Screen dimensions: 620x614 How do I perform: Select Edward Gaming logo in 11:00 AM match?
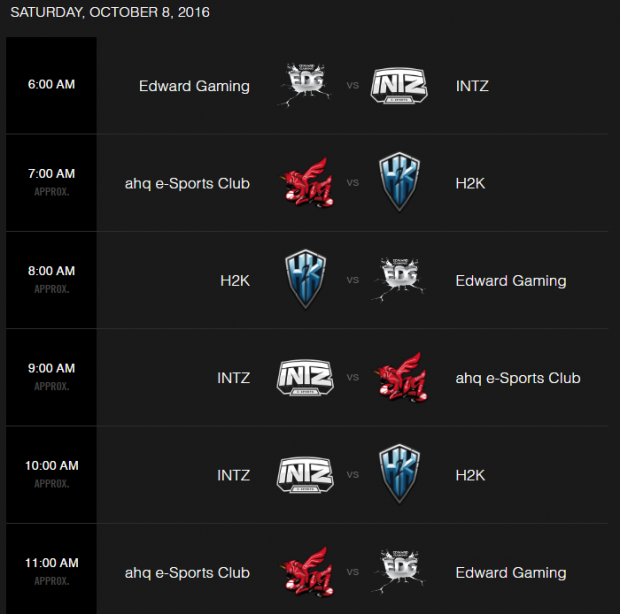coord(400,572)
